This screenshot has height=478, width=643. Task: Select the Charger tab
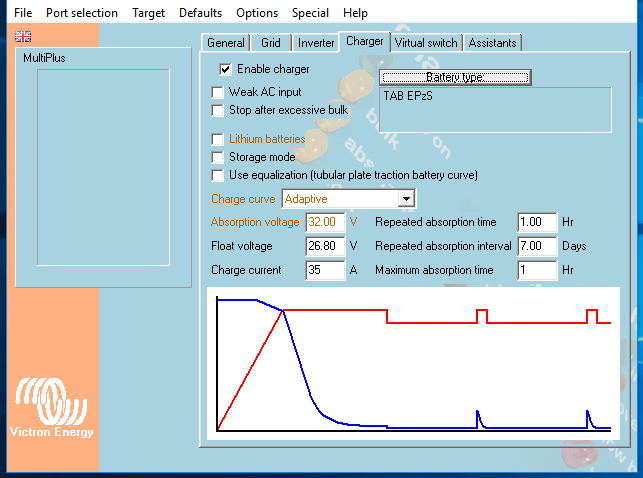point(365,41)
